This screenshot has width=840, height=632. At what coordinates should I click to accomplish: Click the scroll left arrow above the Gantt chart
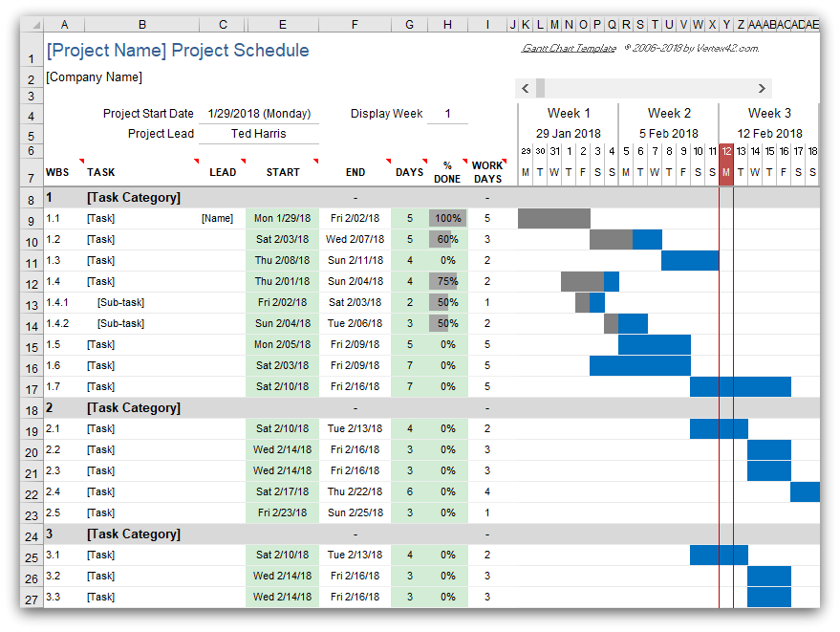point(526,89)
